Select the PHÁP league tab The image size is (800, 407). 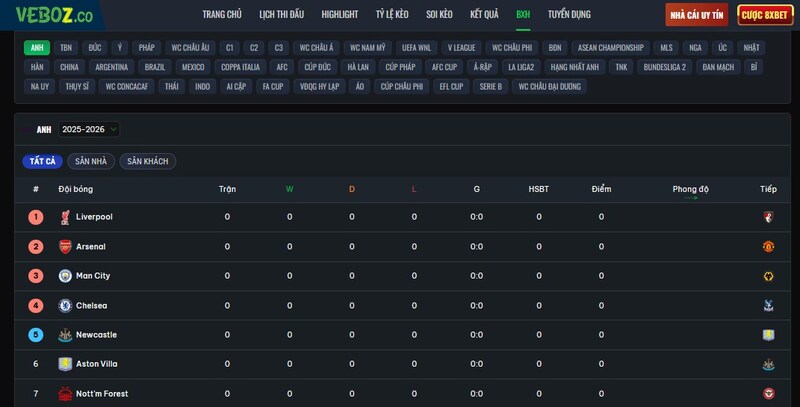pos(146,47)
